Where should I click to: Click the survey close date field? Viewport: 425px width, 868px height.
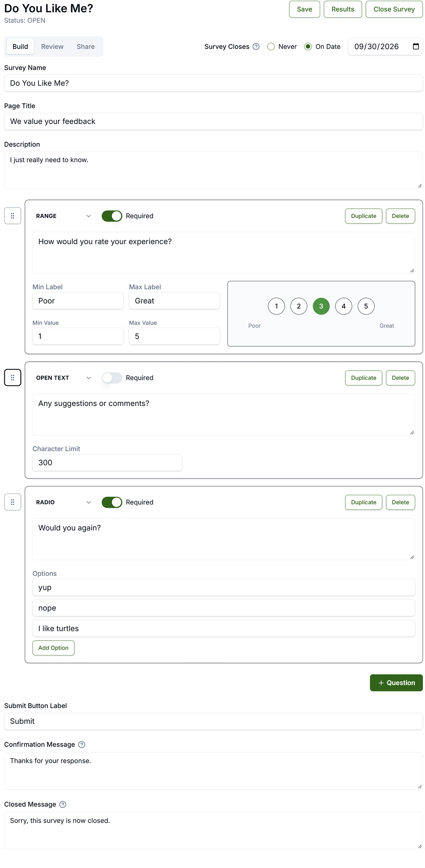click(x=385, y=46)
